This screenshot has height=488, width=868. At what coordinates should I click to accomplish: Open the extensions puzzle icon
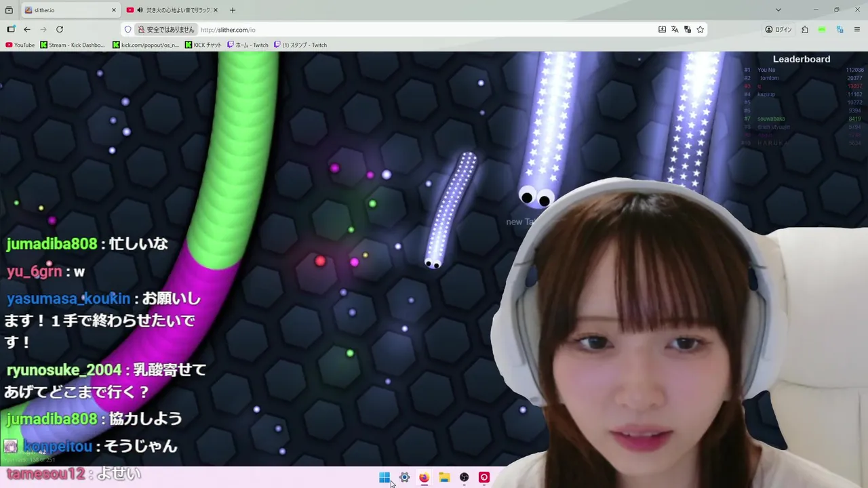[x=805, y=29]
